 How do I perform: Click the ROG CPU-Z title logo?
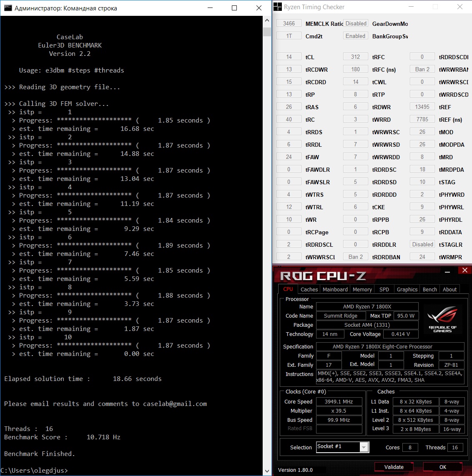323,276
